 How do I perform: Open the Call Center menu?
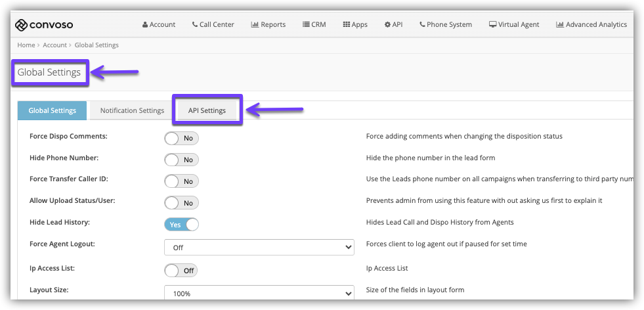213,25
